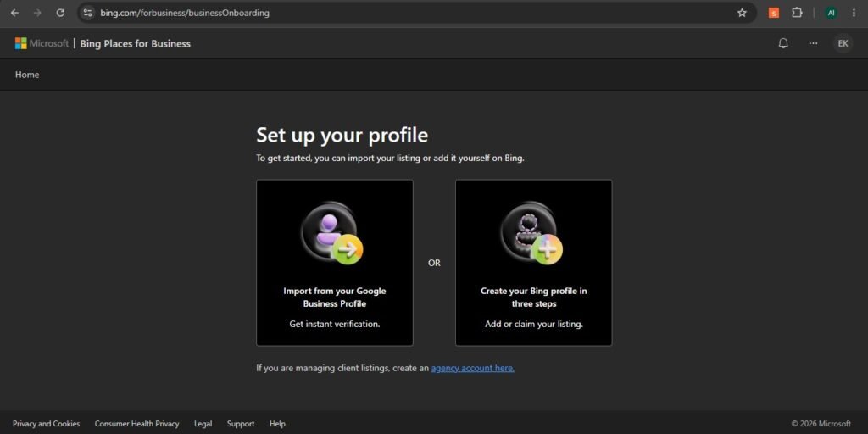This screenshot has height=434, width=868.
Task: Open the Help footer link
Action: 277,424
